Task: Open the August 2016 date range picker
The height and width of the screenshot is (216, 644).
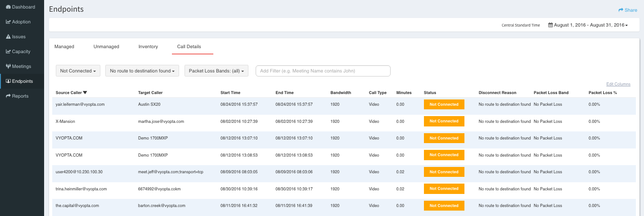Action: 588,25
